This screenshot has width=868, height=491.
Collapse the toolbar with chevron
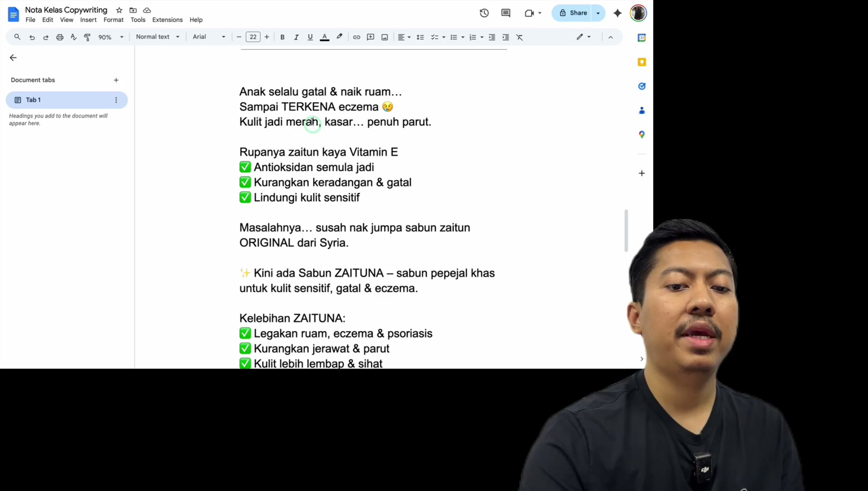click(x=611, y=37)
